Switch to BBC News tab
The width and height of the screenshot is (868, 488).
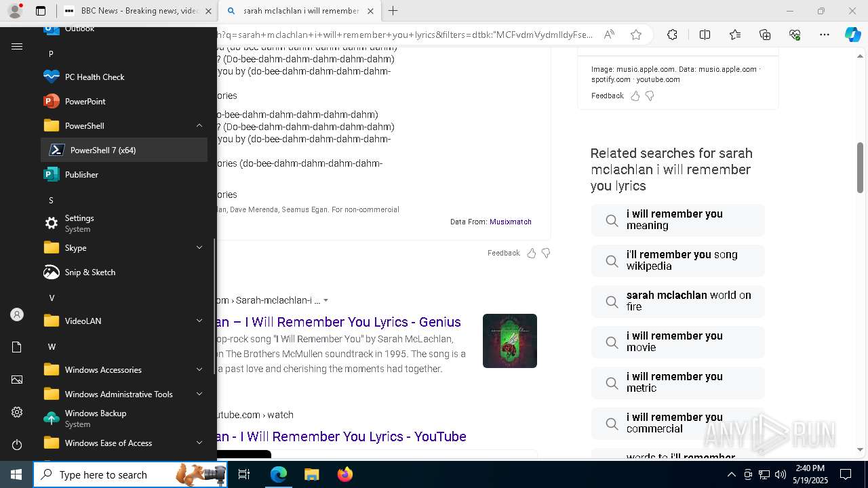click(138, 11)
